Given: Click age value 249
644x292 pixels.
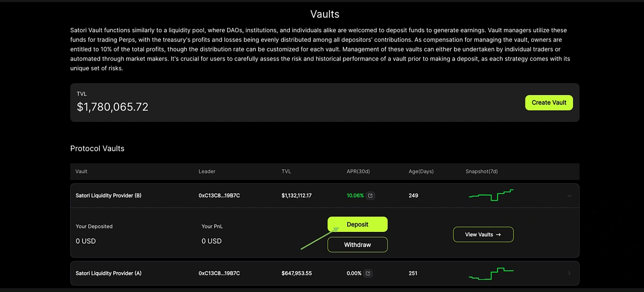Looking at the screenshot, I should tap(413, 196).
